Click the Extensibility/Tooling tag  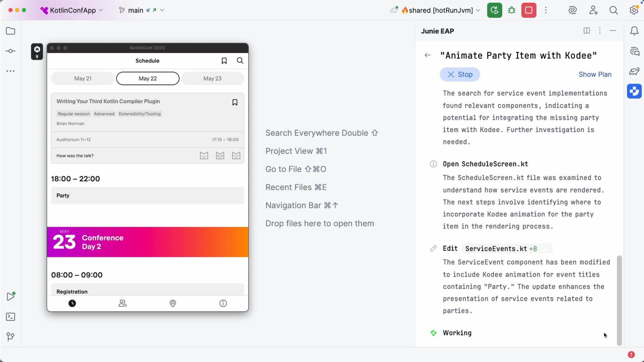[x=140, y=114]
